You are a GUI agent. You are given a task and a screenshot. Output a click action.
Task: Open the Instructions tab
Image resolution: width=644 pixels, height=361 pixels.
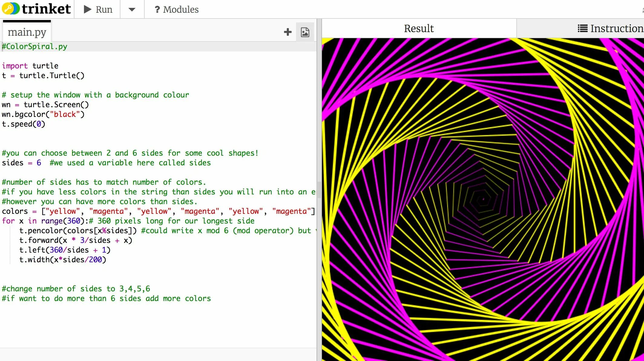[x=610, y=28]
